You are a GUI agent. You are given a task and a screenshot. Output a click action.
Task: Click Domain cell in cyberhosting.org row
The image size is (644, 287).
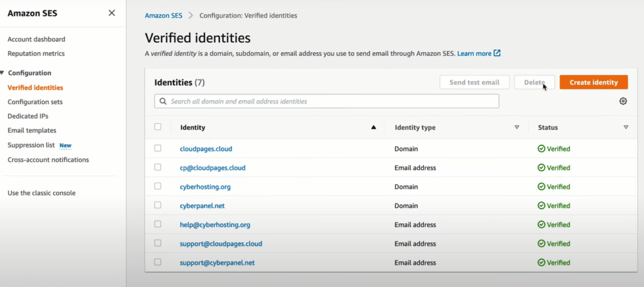[406, 187]
